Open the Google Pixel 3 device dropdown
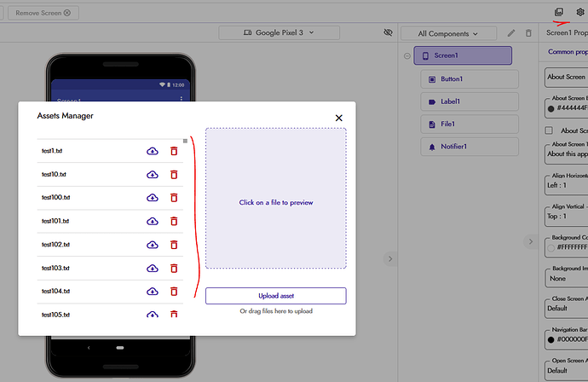This screenshot has width=588, height=382. tap(279, 32)
